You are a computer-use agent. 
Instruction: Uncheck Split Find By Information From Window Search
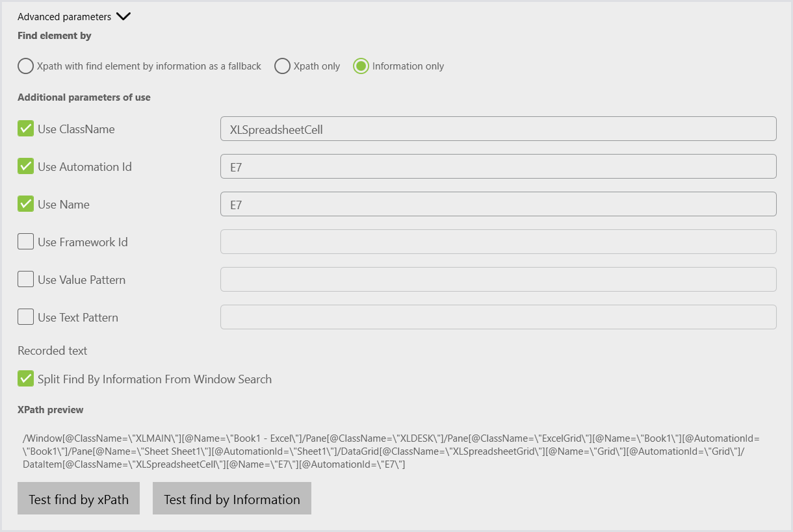[x=26, y=378]
